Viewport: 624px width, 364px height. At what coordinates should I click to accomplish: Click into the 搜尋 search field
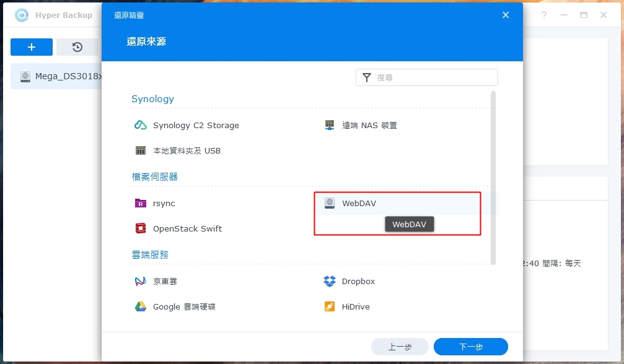click(426, 77)
